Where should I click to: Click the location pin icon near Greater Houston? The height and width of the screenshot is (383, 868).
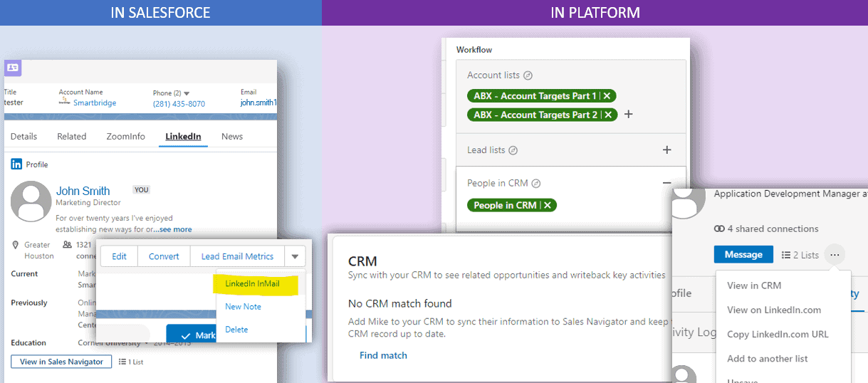16,245
